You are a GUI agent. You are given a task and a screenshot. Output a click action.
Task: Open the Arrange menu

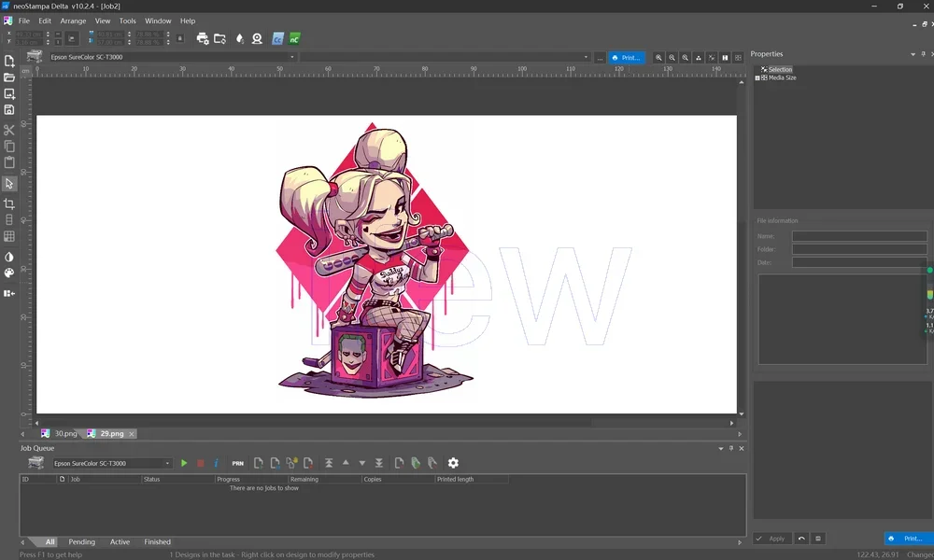[73, 21]
